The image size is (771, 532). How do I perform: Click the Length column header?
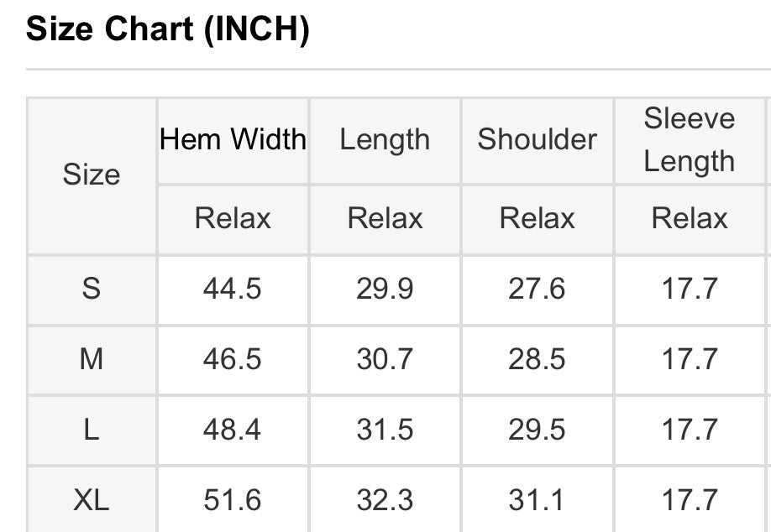point(385,139)
